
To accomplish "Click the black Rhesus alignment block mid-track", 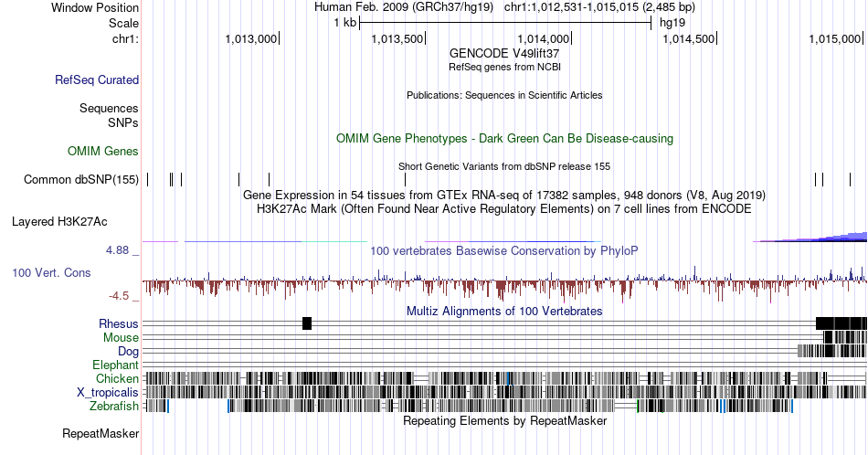I will pos(307,323).
